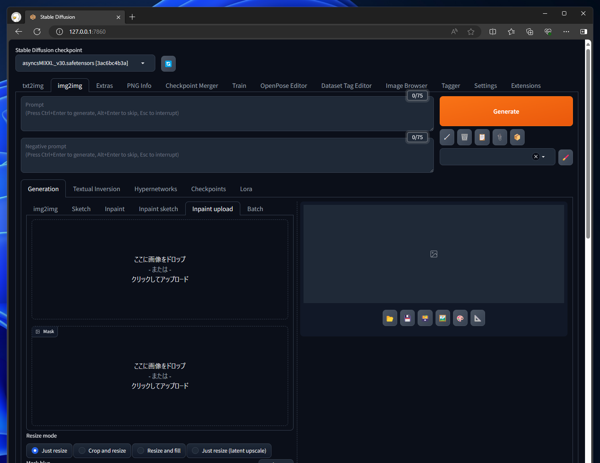Click the save image floppy icon
This screenshot has height=463, width=600.
click(408, 318)
